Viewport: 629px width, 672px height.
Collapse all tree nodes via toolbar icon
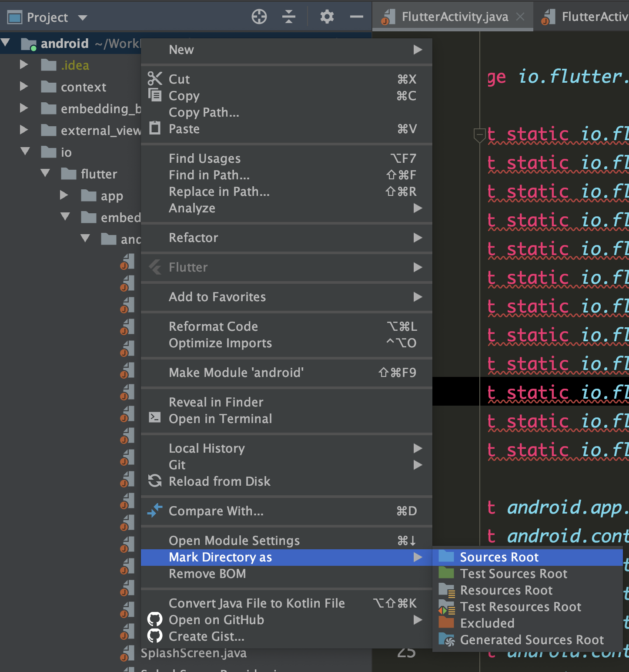288,17
